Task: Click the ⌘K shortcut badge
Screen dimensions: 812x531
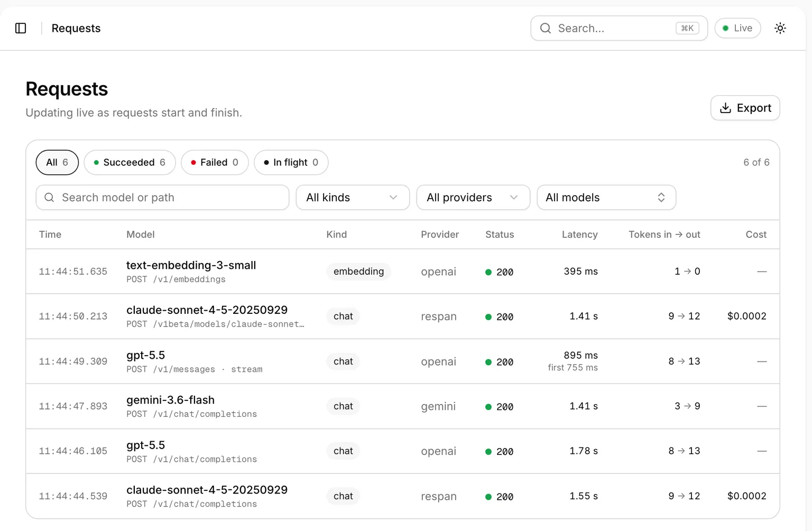Action: click(x=687, y=28)
